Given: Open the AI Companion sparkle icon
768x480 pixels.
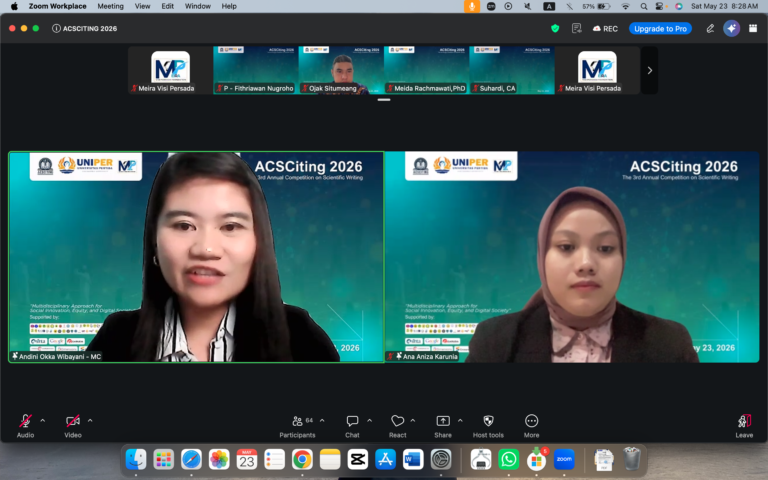Looking at the screenshot, I should 731,29.
